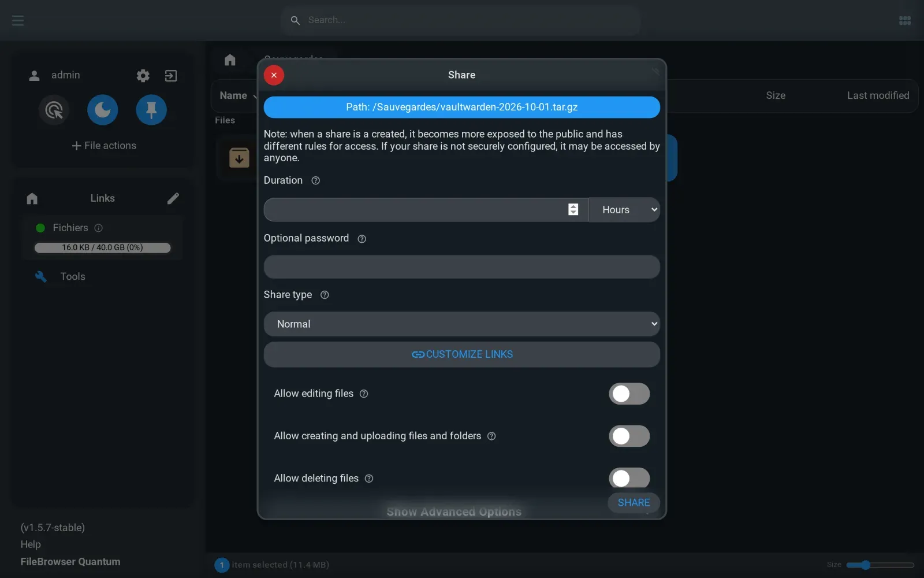924x578 pixels.
Task: Enable Allow deleting files toggle
Action: [x=629, y=479]
